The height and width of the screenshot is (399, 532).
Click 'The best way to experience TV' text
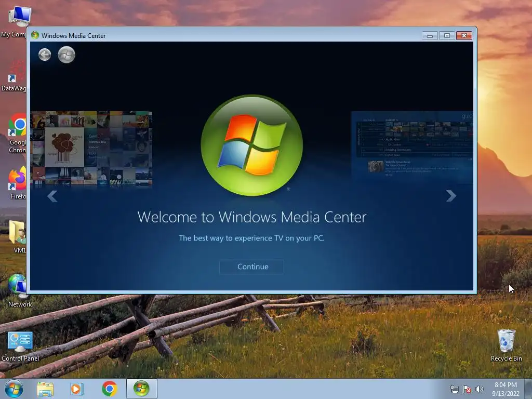coord(252,238)
